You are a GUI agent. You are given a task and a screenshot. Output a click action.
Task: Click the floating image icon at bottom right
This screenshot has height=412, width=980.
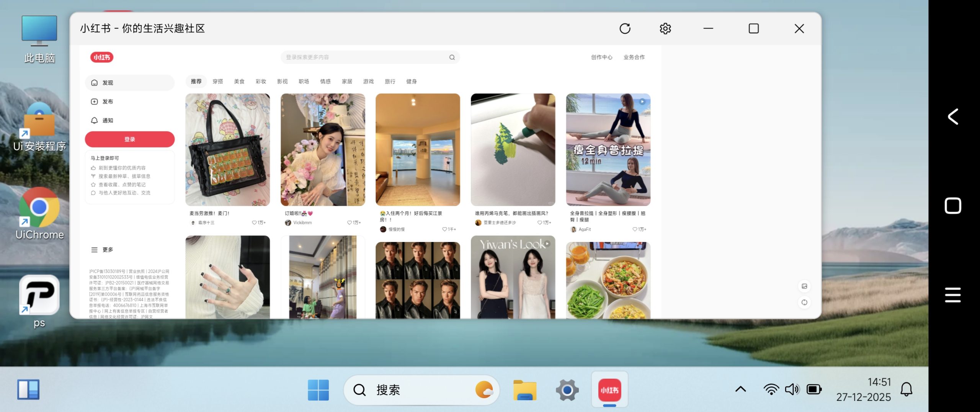click(804, 286)
